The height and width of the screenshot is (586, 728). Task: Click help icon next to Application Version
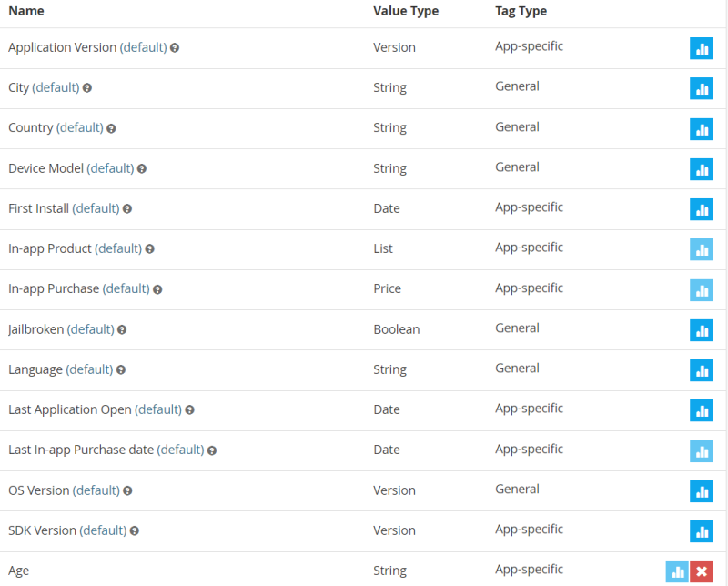pos(175,48)
